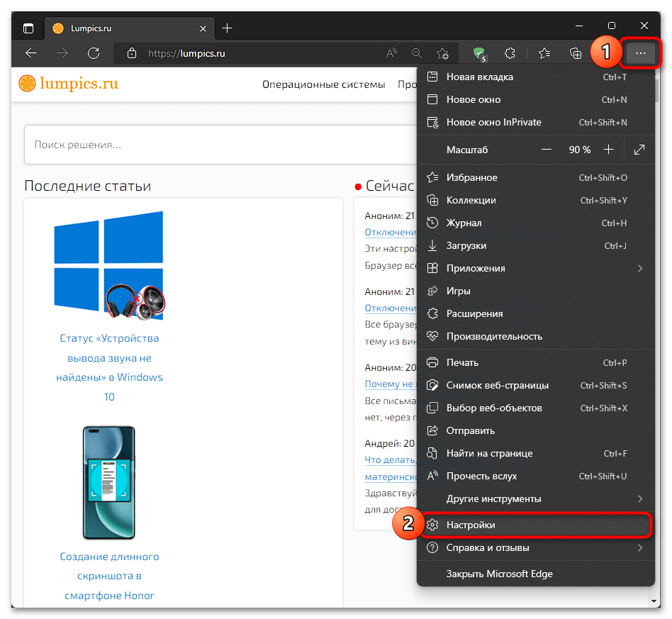This screenshot has height=619, width=672.
Task: Open the Collections toolbar icon
Action: (575, 53)
